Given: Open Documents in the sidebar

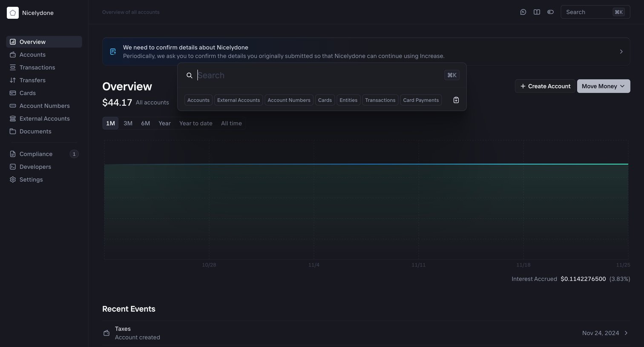Looking at the screenshot, I should (44, 131).
